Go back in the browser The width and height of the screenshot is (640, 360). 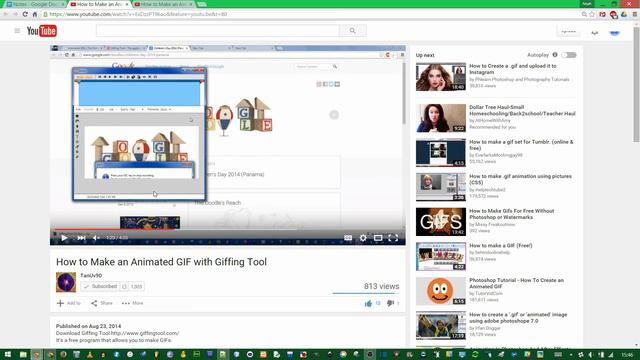click(x=6, y=14)
